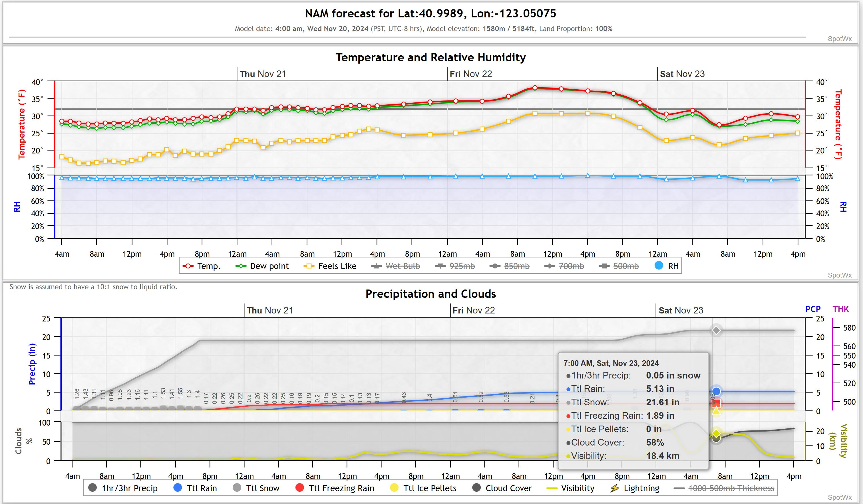Toggle the Visibility line legend
Screen dimensions: 863x504
coord(578,488)
